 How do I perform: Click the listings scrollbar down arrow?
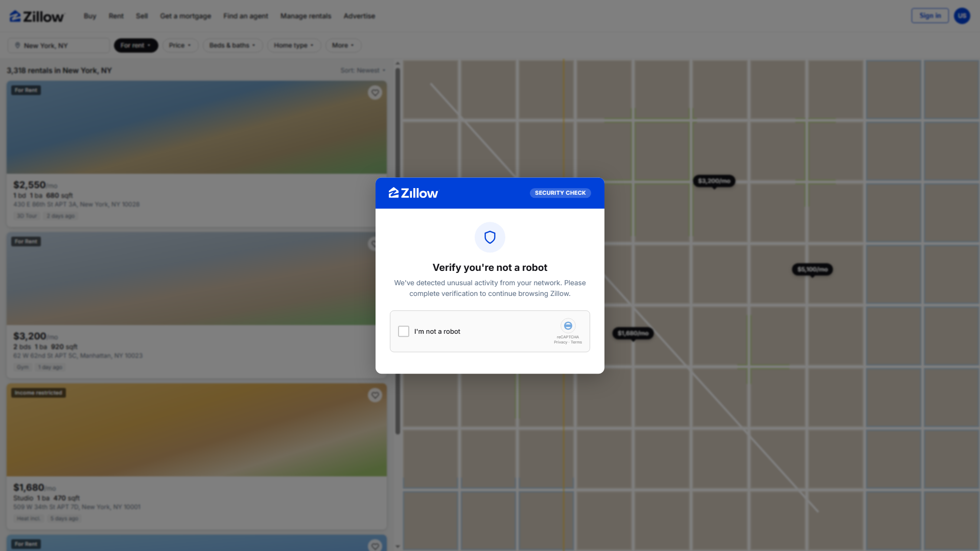[398, 546]
